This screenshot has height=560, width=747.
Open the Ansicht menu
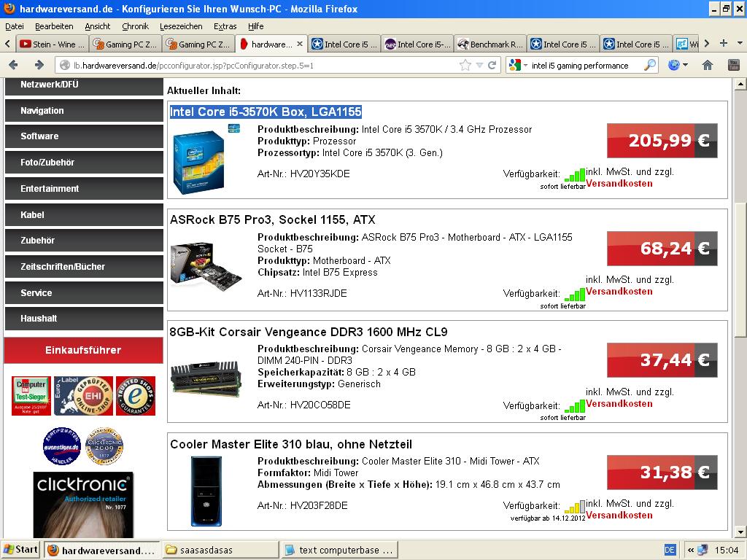(97, 26)
